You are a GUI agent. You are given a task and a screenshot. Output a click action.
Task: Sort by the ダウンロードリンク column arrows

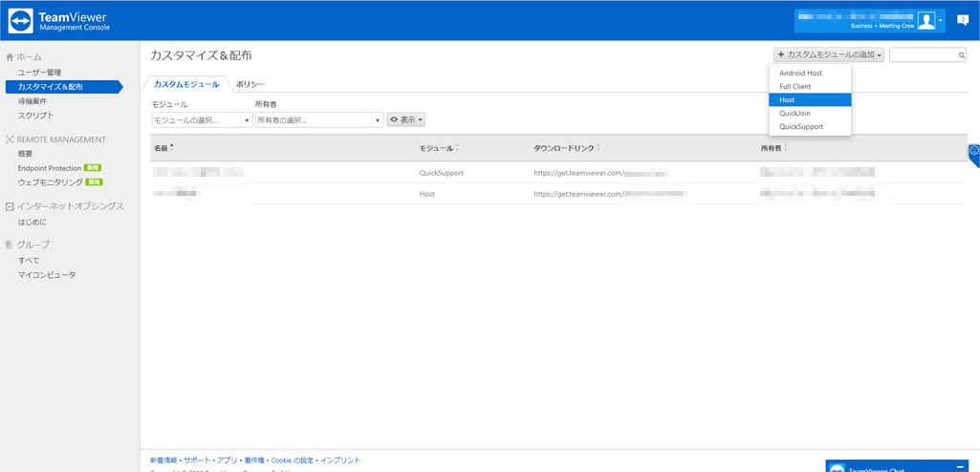pos(599,148)
